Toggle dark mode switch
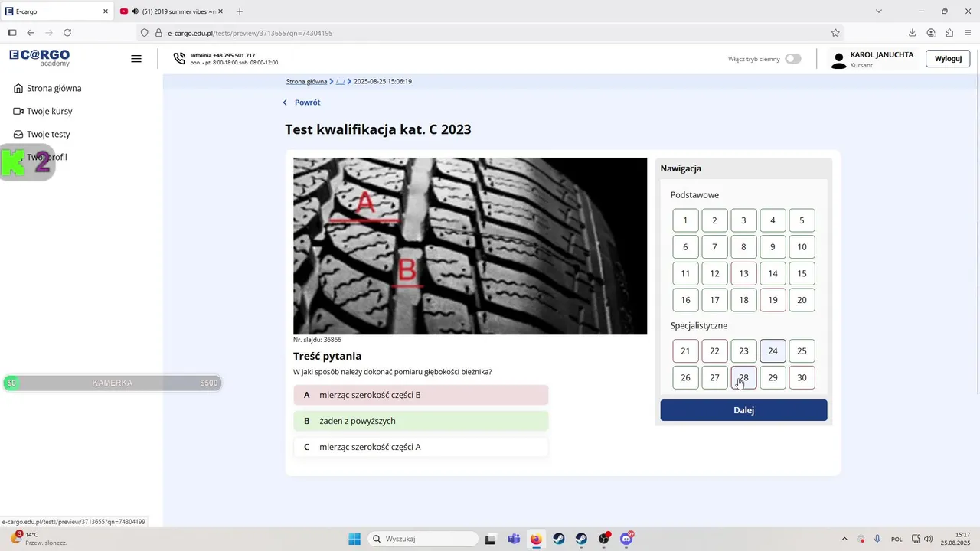This screenshot has width=980, height=551. click(x=793, y=59)
